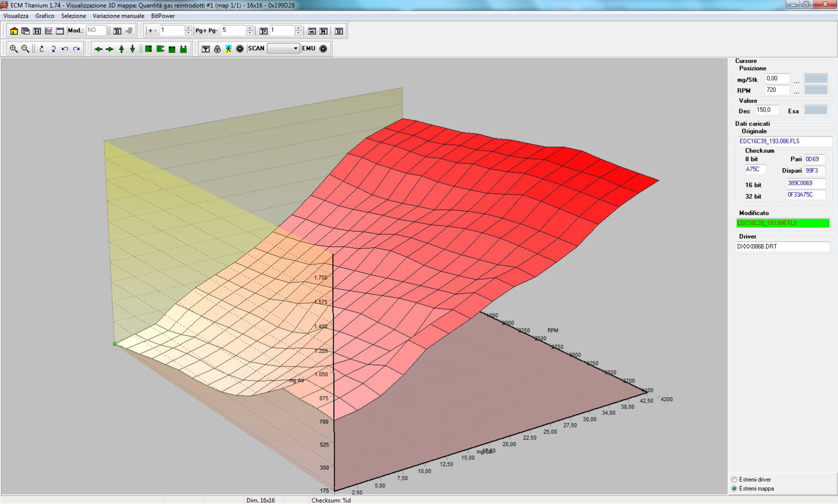Zoom in on the 3D map
Viewport: 838px width, 504px height.
[14, 49]
